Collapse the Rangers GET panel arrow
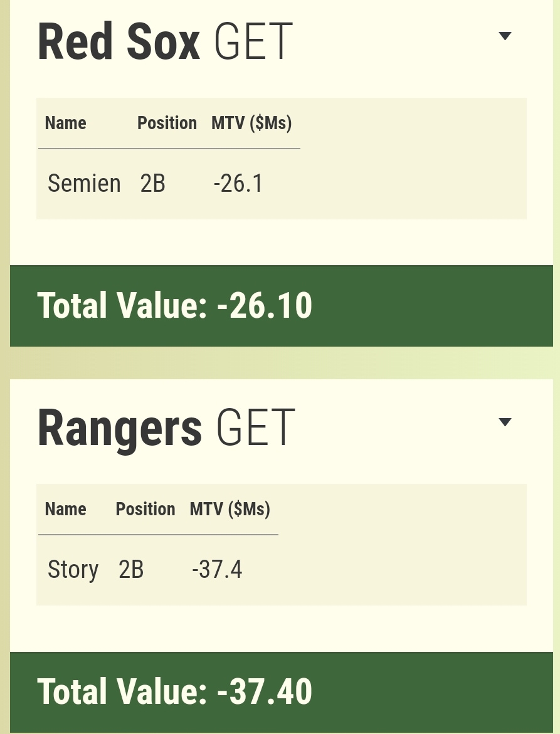 [505, 422]
